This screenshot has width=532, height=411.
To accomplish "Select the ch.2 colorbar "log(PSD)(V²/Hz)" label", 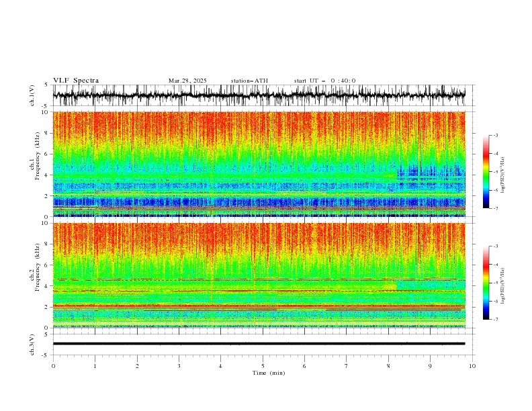I will point(503,285).
